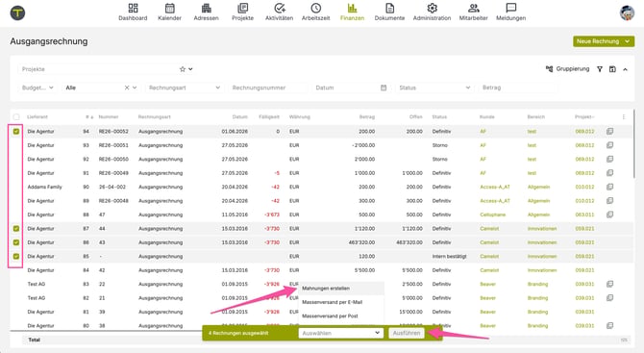Open table column options three-dot menu
The image size is (644, 353).
tap(624, 116)
